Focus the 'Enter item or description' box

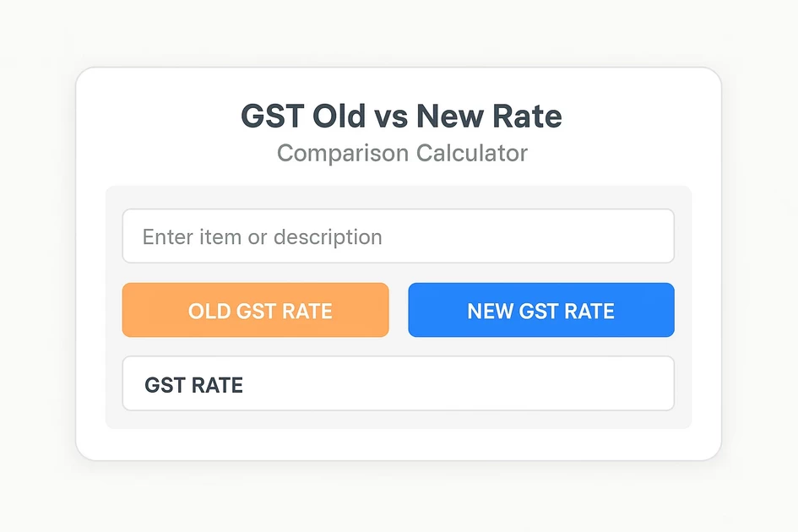399,236
